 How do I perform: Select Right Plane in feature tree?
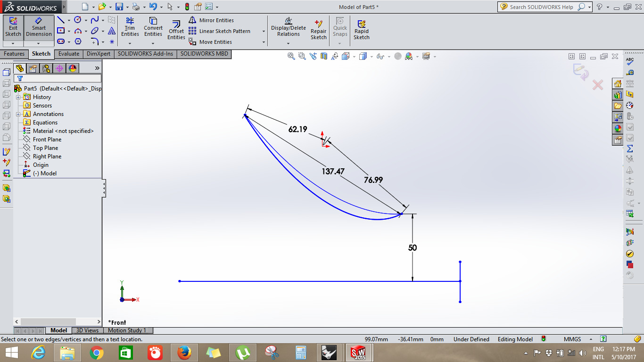(42, 156)
